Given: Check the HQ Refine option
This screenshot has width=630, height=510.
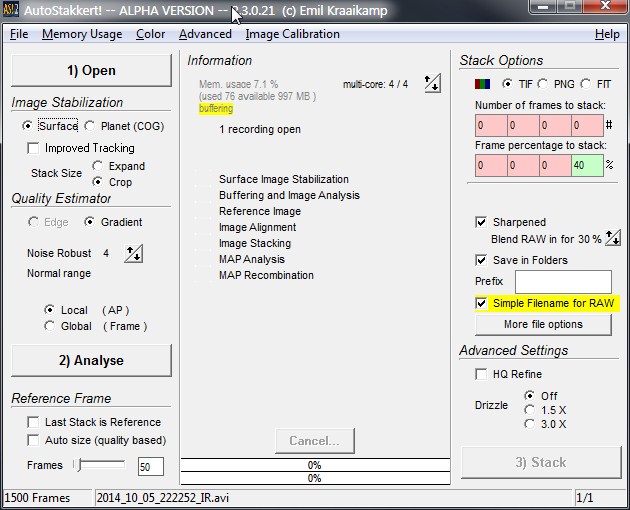Looking at the screenshot, I should [482, 374].
